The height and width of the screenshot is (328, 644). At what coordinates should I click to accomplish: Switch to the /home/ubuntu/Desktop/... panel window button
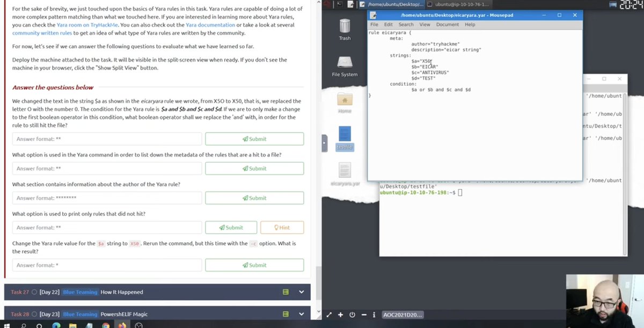point(393,4)
